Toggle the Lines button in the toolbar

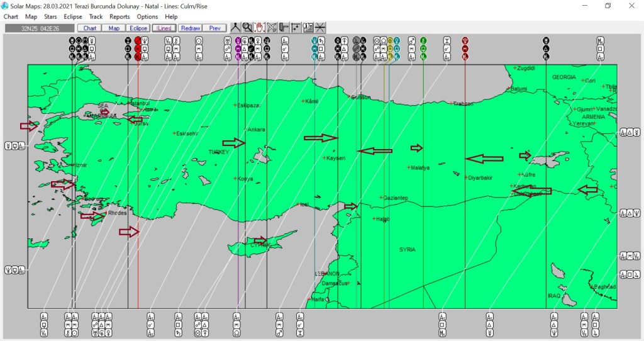click(164, 28)
